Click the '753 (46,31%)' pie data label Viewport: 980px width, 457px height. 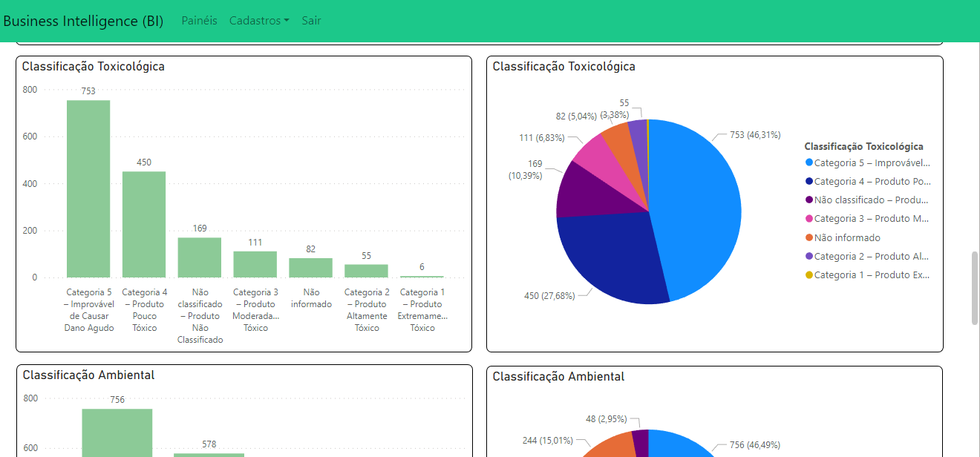click(755, 135)
